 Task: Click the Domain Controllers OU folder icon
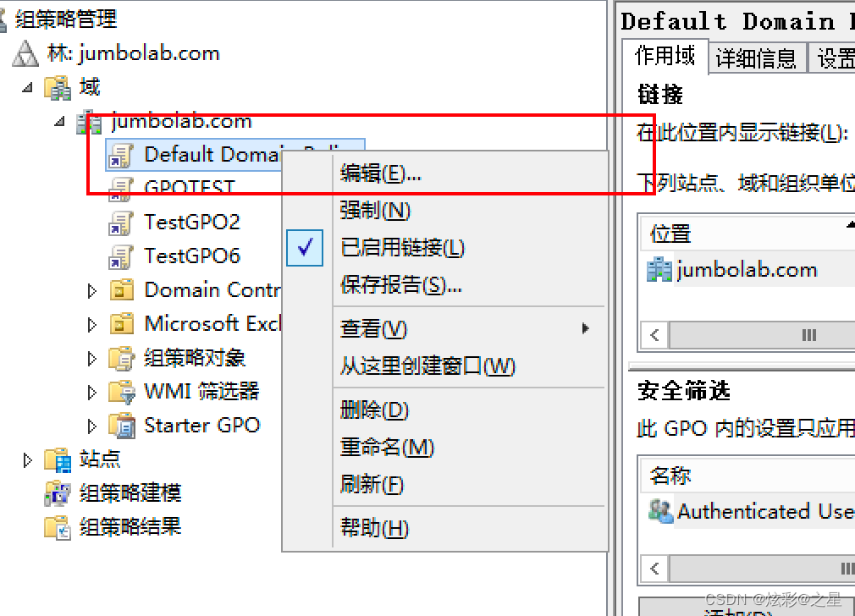(122, 290)
